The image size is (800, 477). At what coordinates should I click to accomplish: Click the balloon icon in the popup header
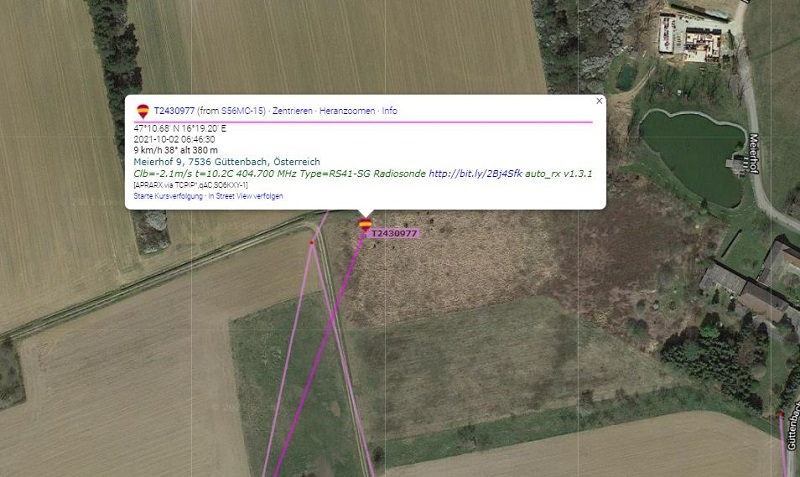coord(143,111)
